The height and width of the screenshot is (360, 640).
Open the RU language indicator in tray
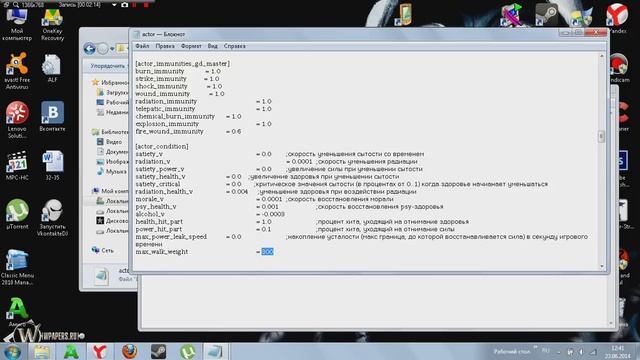[545, 351]
